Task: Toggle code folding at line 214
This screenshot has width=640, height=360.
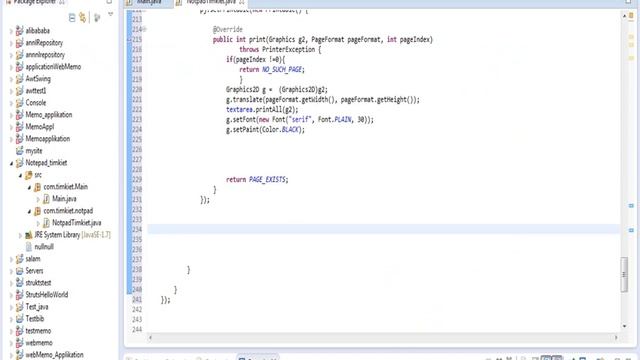Action: click(144, 29)
